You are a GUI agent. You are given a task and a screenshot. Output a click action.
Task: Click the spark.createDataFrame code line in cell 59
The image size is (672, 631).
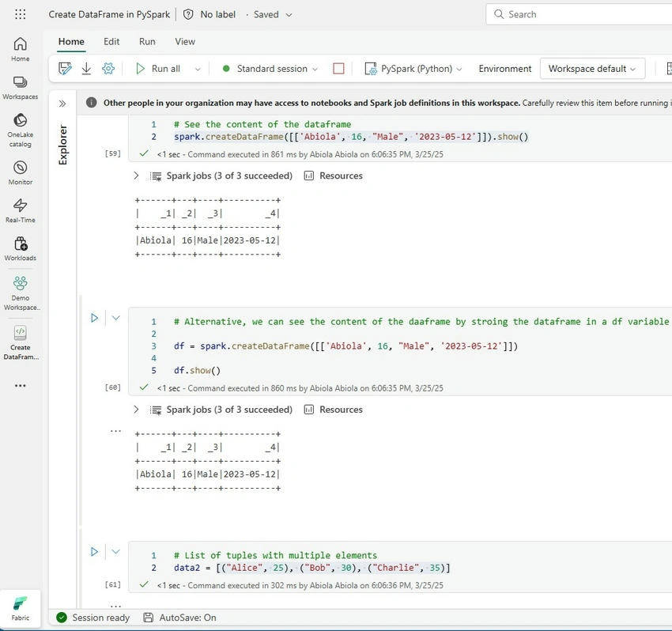pos(351,137)
